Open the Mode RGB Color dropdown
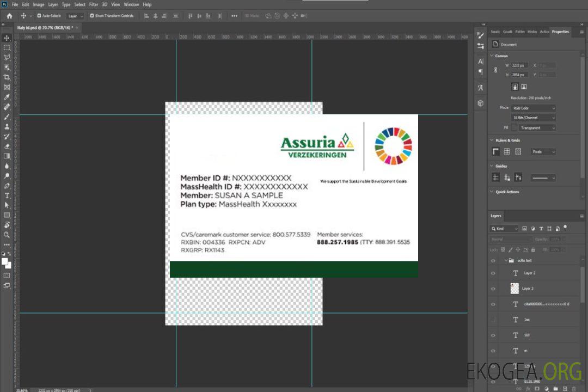 pyautogui.click(x=533, y=108)
